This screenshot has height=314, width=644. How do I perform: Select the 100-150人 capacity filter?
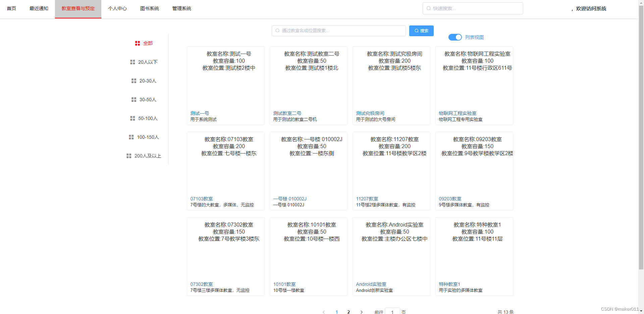(148, 137)
